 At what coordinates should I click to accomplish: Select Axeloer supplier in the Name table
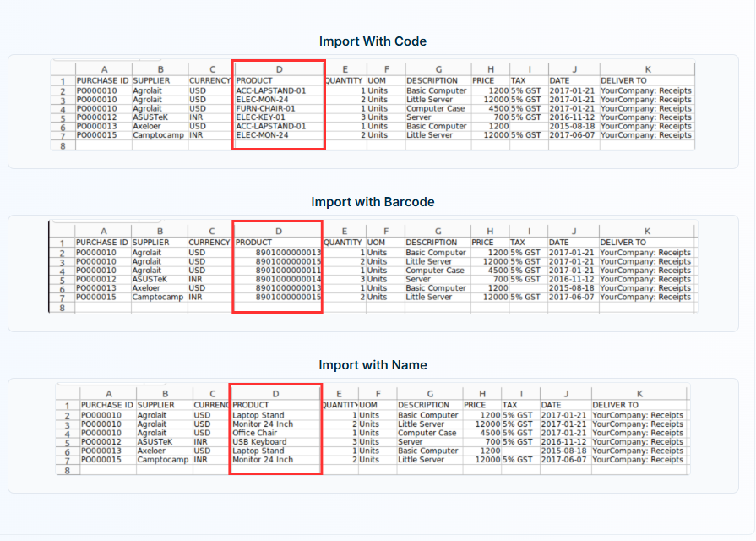(151, 451)
